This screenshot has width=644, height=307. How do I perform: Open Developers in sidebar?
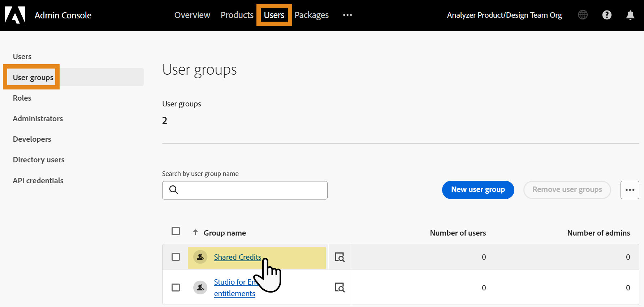pos(32,139)
